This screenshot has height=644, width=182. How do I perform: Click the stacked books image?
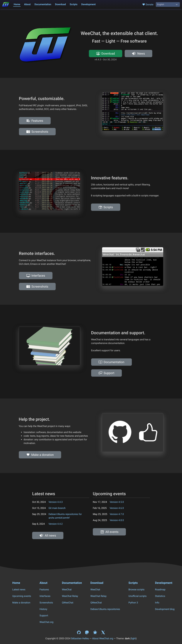50,346
